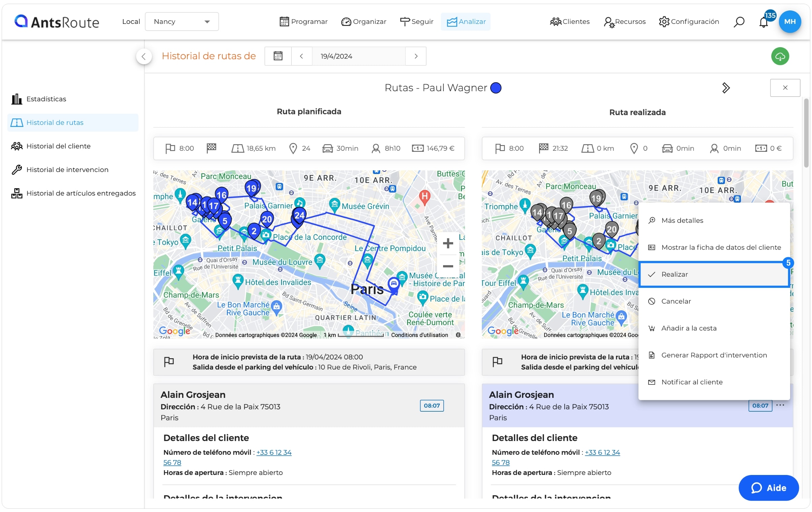Click the vertical scrollbar on the right
The image size is (812, 512).
point(806,133)
